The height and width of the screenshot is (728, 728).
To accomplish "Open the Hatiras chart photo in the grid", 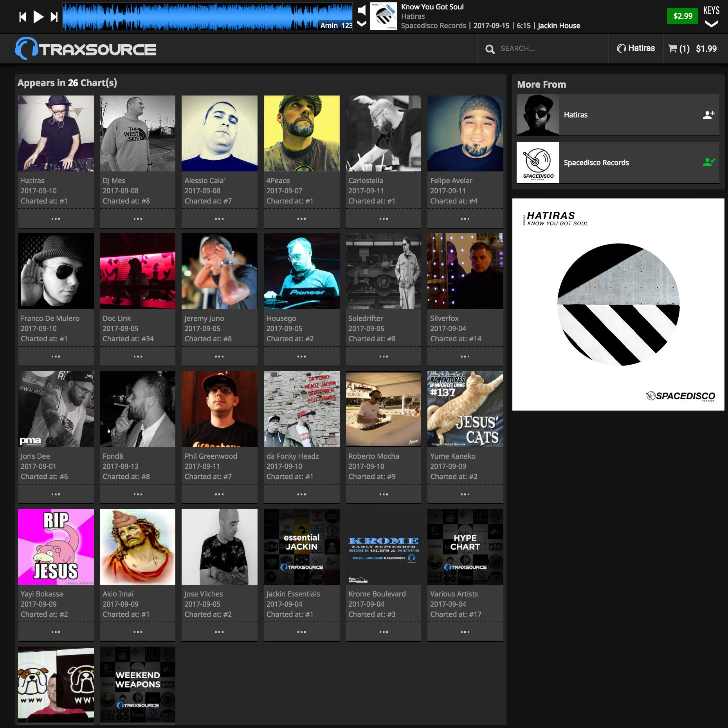I will 56,133.
